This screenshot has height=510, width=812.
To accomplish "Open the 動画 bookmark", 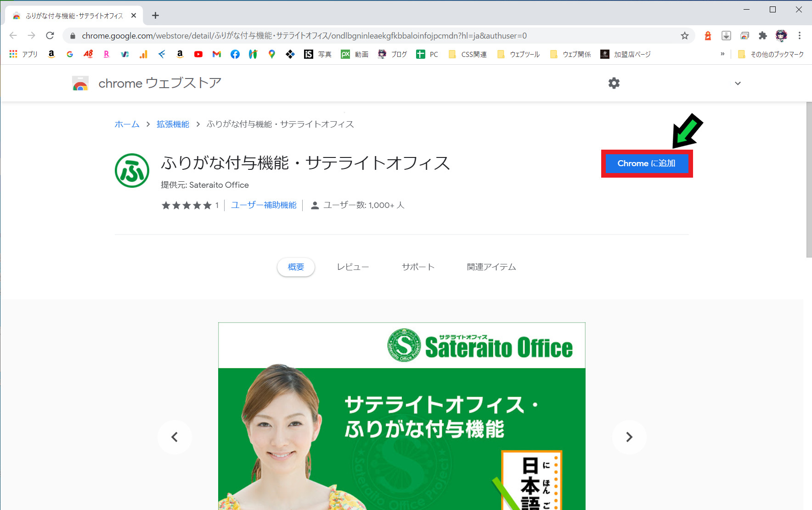I will click(x=355, y=54).
